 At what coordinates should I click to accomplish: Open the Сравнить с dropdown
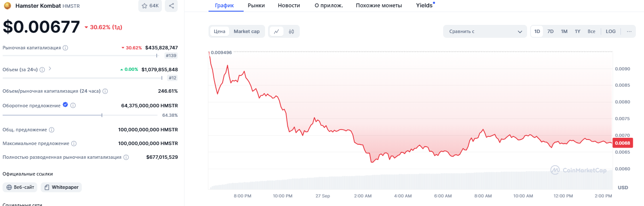[x=485, y=31]
